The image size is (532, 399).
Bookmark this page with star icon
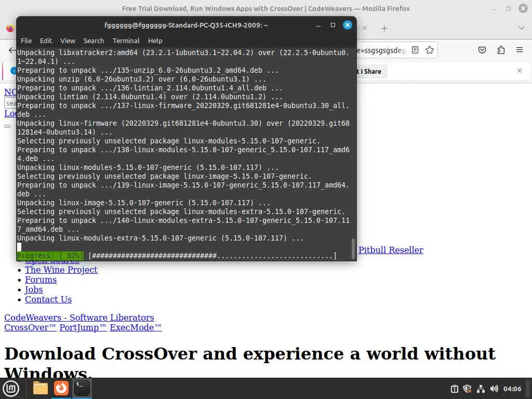coord(430,50)
